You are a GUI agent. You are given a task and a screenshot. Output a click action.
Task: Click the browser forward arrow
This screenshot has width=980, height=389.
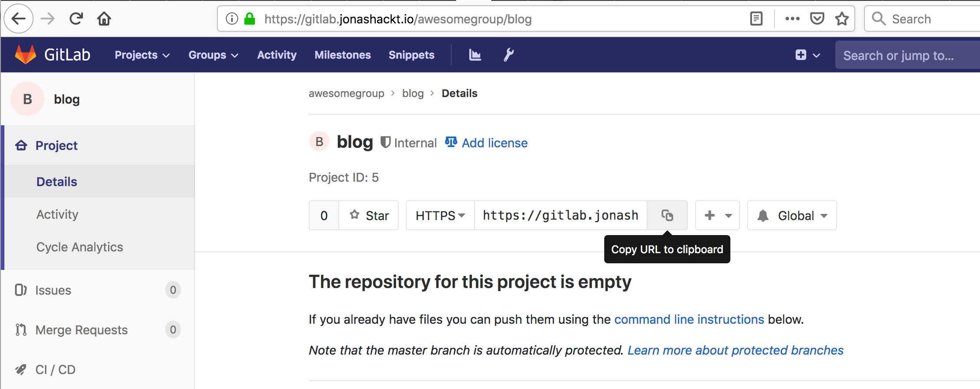[48, 19]
